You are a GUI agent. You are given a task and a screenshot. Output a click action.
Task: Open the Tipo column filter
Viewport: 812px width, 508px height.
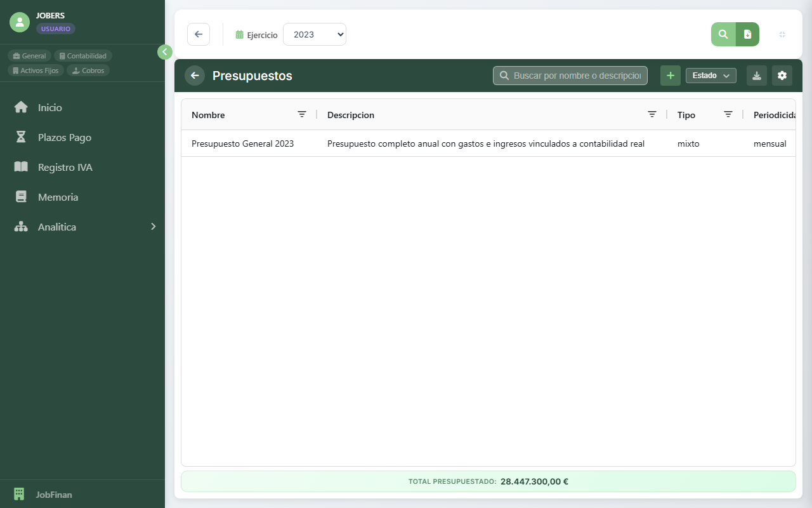(728, 114)
